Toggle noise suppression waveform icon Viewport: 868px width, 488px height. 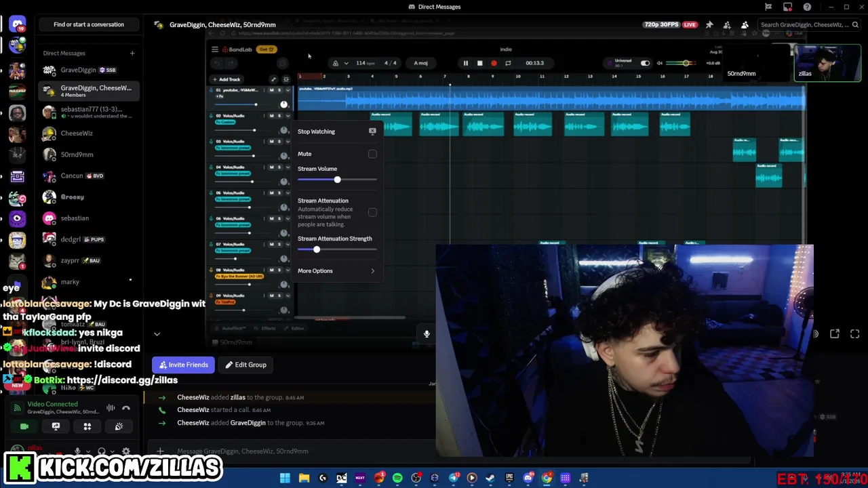tap(111, 408)
